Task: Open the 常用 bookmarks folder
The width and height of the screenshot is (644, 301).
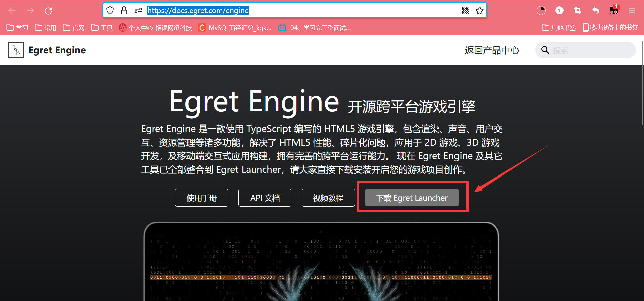Action: [x=46, y=28]
